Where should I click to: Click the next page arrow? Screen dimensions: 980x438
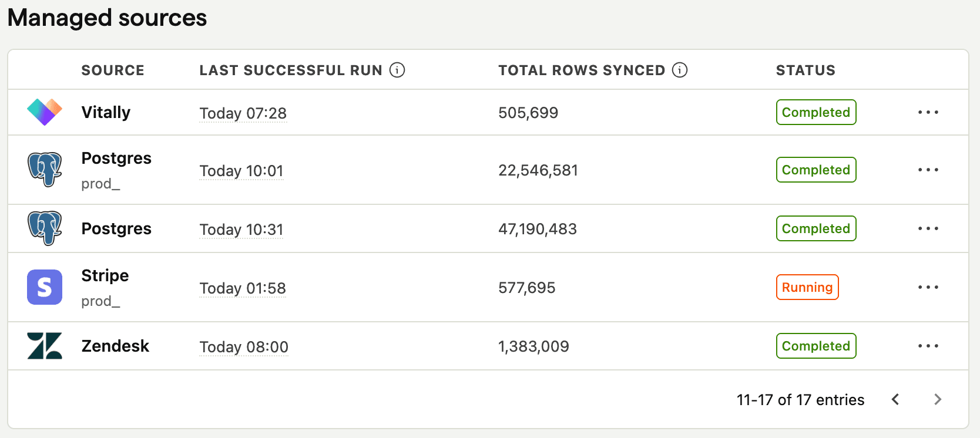(938, 399)
